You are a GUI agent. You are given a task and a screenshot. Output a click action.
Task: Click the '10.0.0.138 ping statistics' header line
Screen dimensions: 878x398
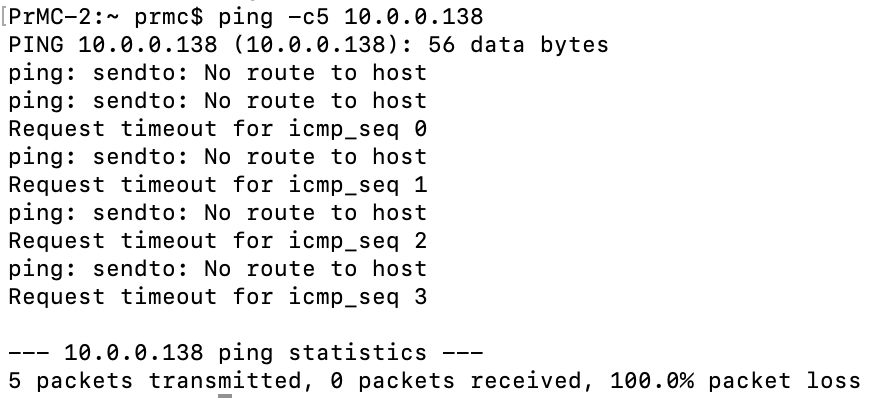click(246, 353)
